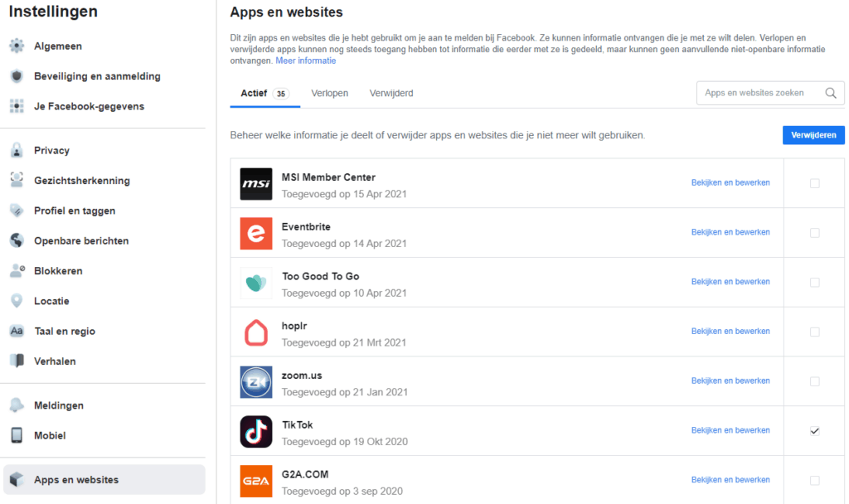Click Bekijken en bewerken for MSI Member Center
Viewport: 849px width, 504px height.
click(x=730, y=183)
